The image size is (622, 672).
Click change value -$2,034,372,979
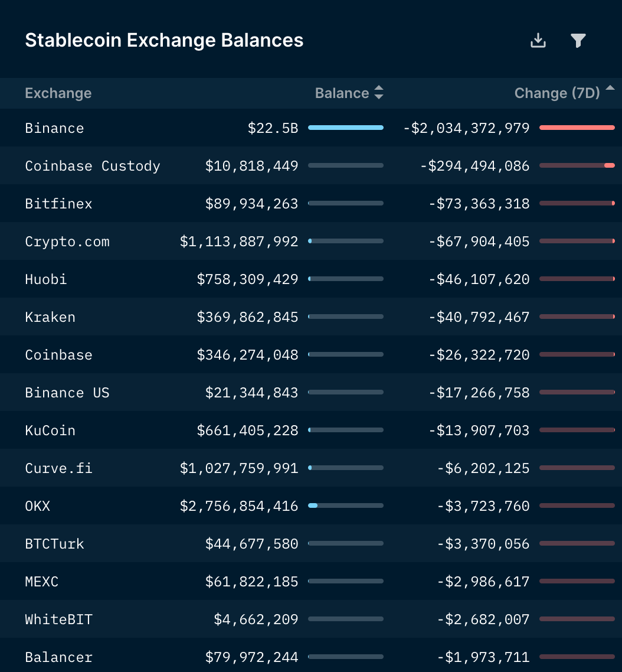coord(466,128)
